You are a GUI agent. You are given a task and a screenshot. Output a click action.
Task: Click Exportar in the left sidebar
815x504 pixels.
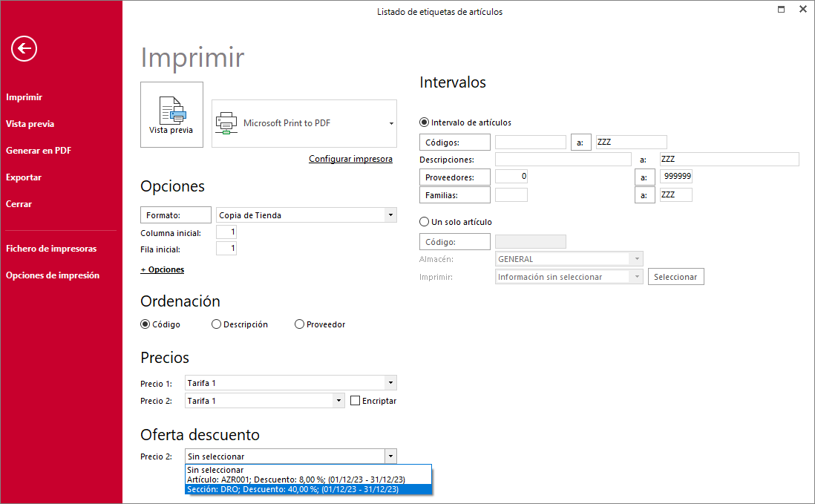click(24, 177)
